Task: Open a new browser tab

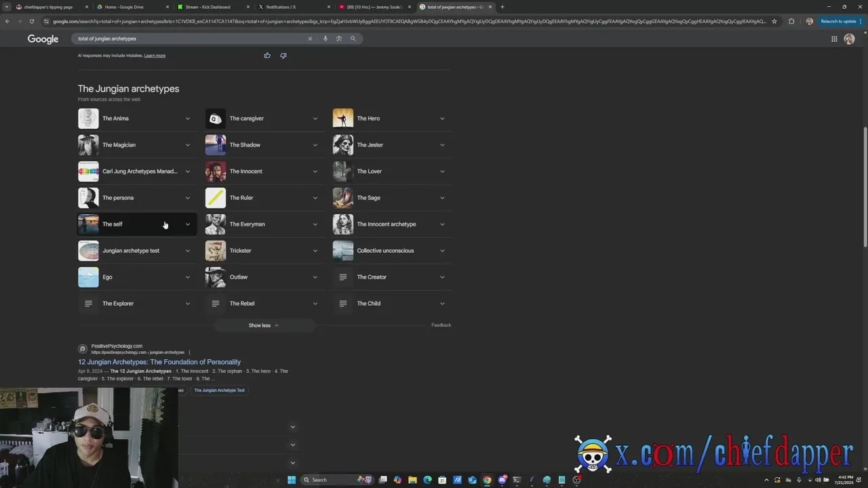Action: tap(502, 7)
